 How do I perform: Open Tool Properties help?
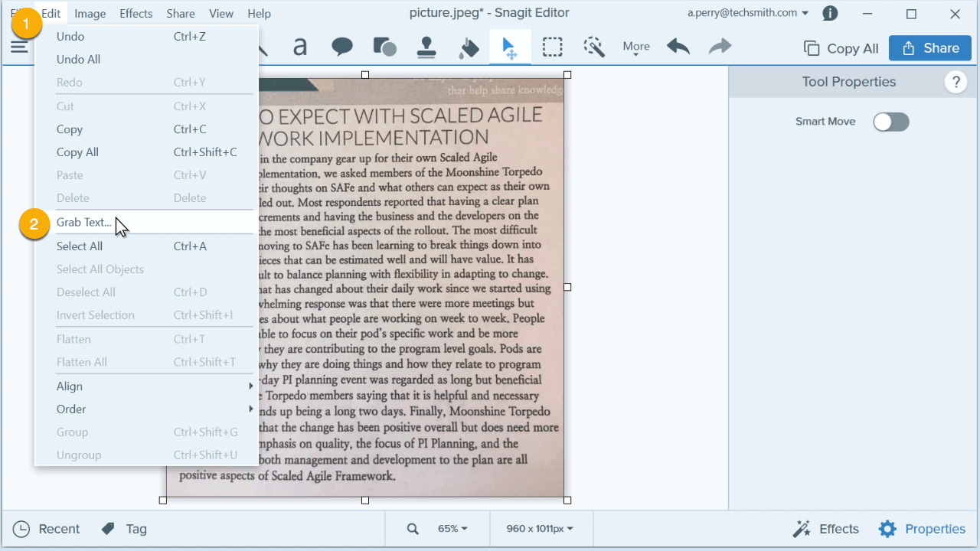click(955, 82)
